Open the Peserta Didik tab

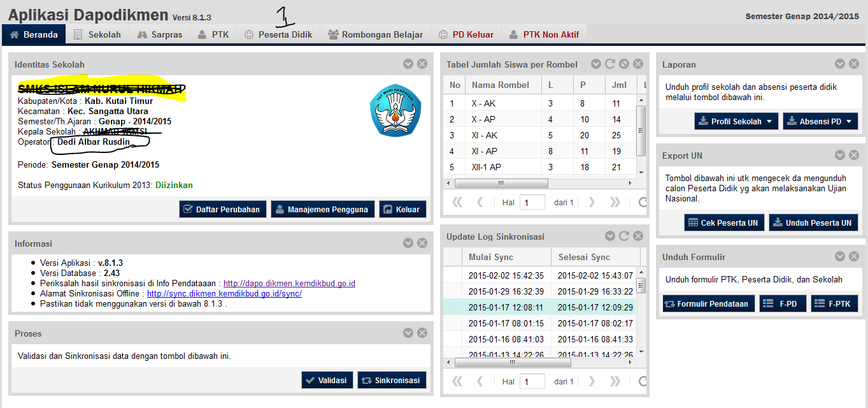278,34
